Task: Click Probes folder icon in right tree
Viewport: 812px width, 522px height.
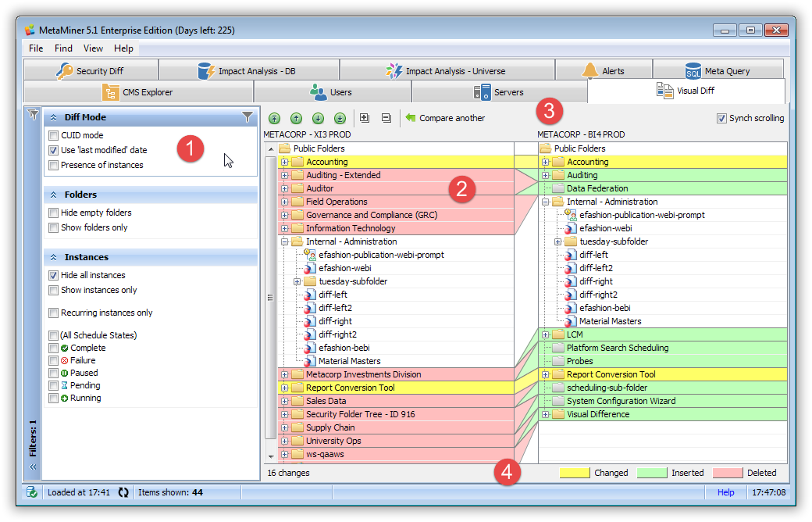Action: pos(558,361)
